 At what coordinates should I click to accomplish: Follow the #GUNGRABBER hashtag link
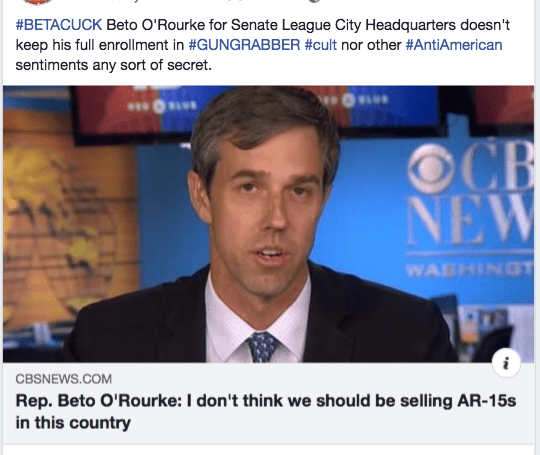(x=245, y=45)
